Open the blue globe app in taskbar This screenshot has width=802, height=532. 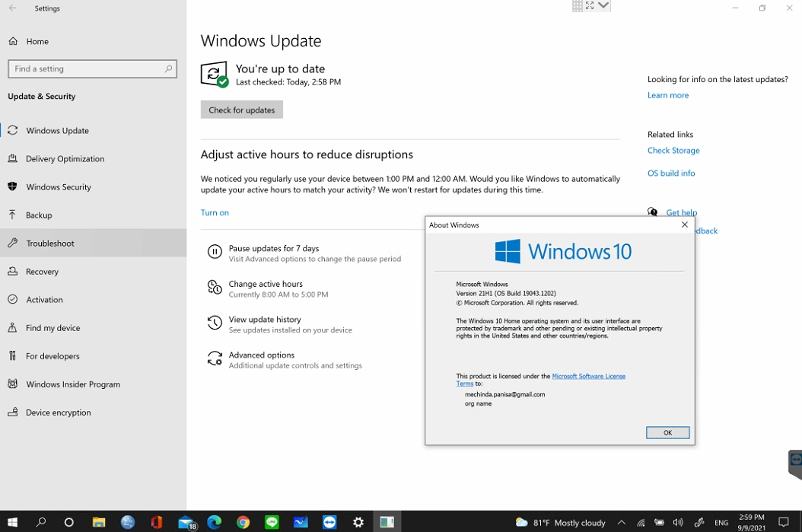127,522
